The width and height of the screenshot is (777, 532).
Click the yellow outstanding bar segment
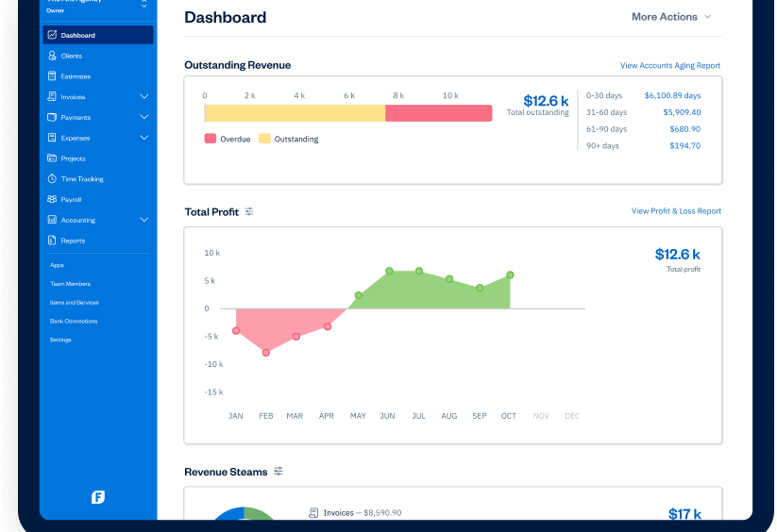coord(295,113)
